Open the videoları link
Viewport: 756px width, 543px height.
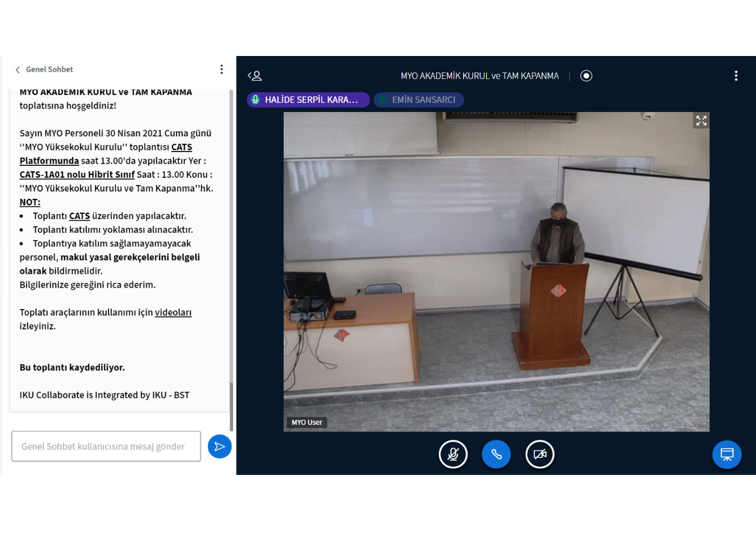click(x=173, y=312)
